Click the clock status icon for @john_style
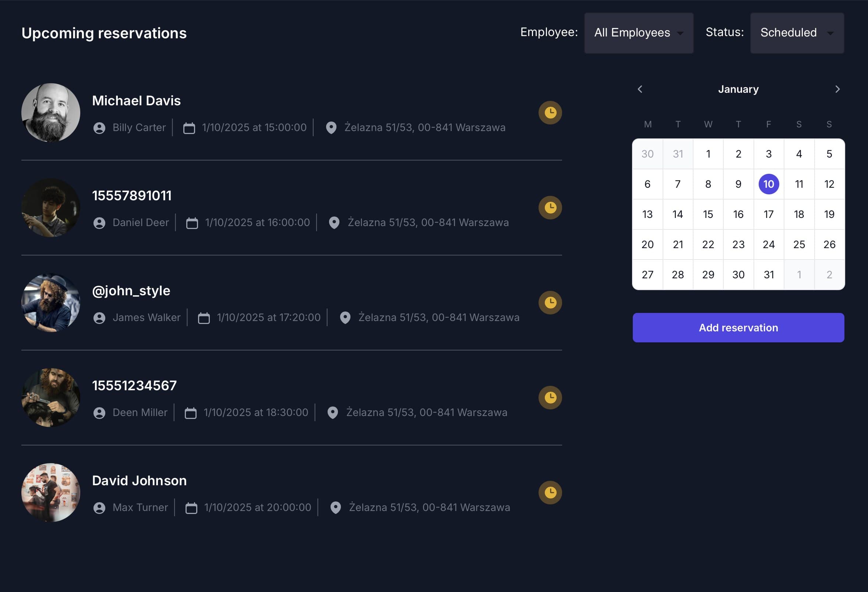Image resolution: width=868 pixels, height=592 pixels. coord(550,303)
